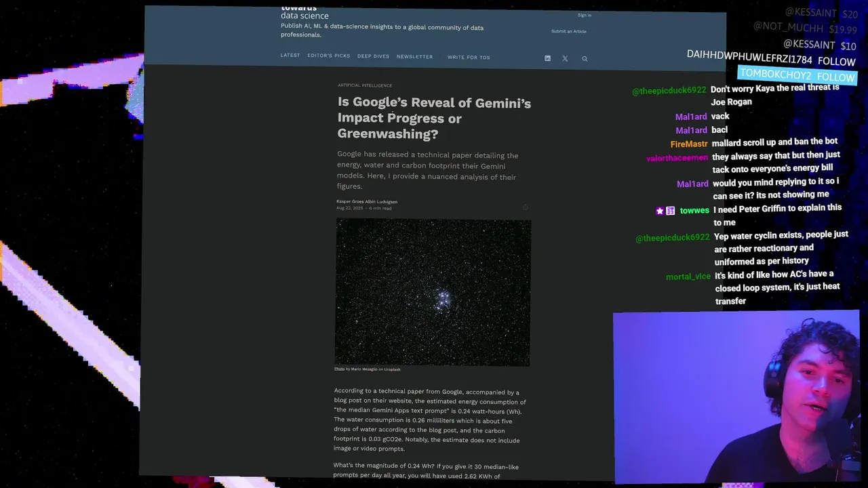
Task: Click the article headline about Gemini's impact
Action: tap(434, 118)
